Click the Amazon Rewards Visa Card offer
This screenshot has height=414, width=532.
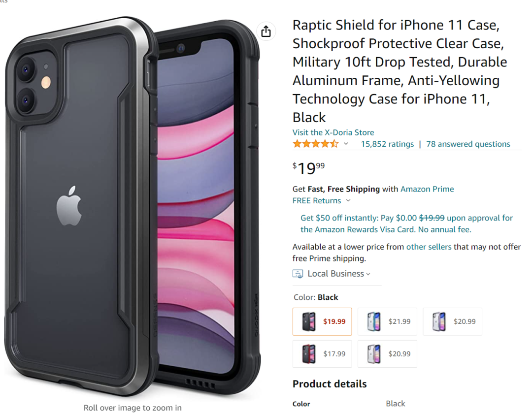406,223
